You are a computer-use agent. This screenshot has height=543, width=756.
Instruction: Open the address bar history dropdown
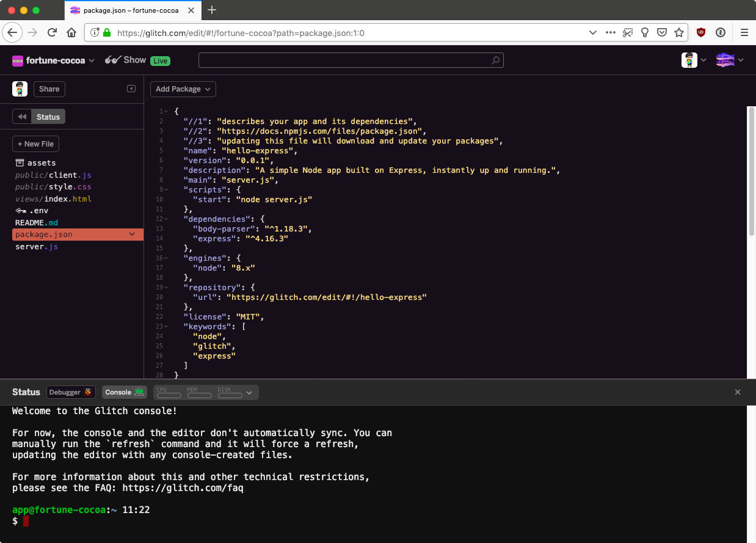[592, 32]
